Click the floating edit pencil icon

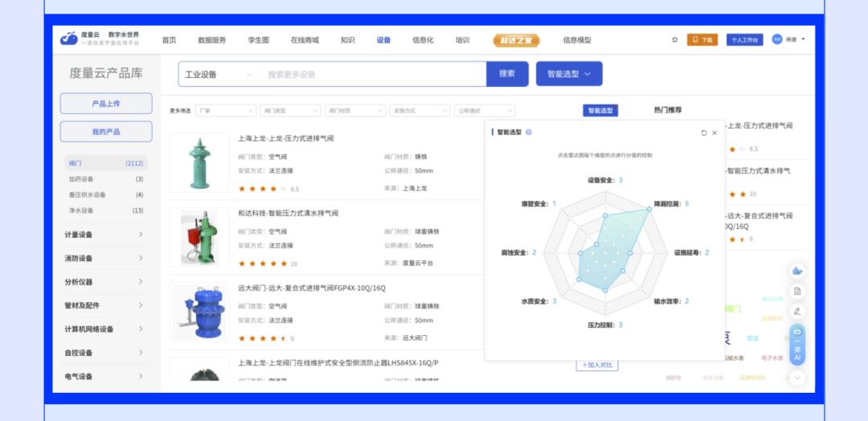tap(797, 311)
